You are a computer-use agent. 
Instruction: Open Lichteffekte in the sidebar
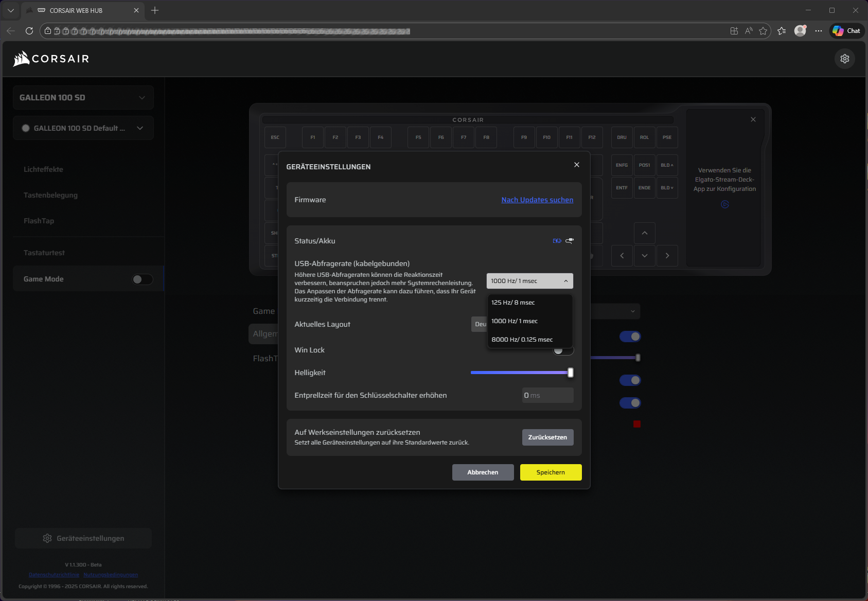(43, 169)
